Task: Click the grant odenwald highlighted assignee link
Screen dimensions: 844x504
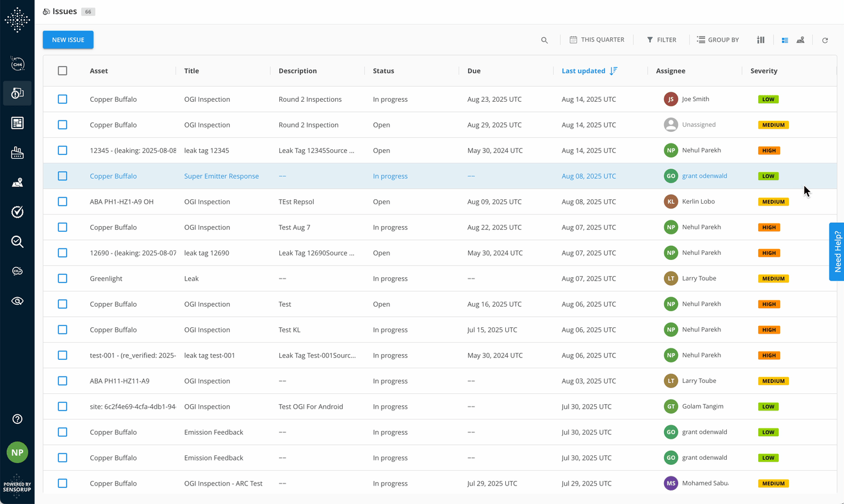Action: pyautogui.click(x=704, y=176)
